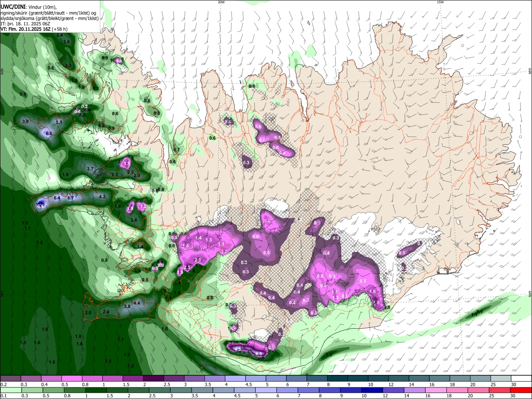Click the pink 20–25 rain legend swatch
The height and width of the screenshot is (399, 532).
tap(479, 390)
